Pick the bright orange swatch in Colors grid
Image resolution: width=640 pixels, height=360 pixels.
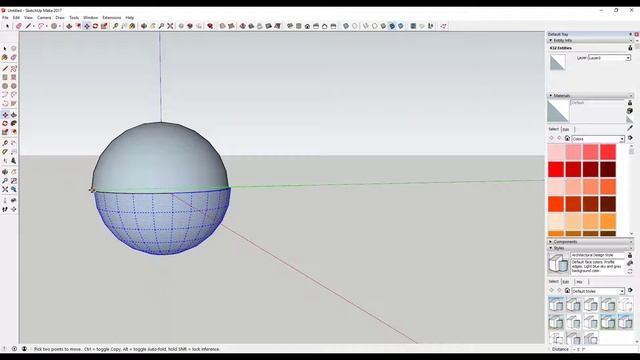click(x=608, y=221)
